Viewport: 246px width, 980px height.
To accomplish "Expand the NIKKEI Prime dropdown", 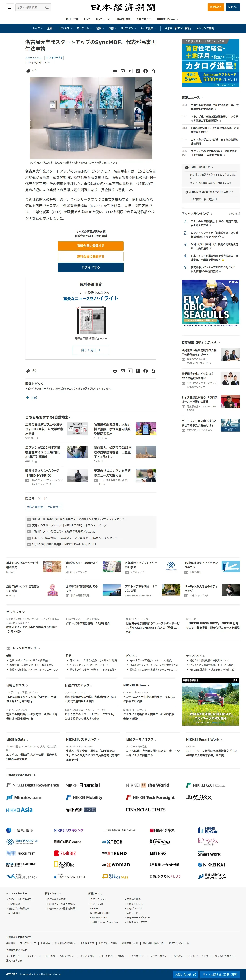I will pyautogui.click(x=168, y=19).
